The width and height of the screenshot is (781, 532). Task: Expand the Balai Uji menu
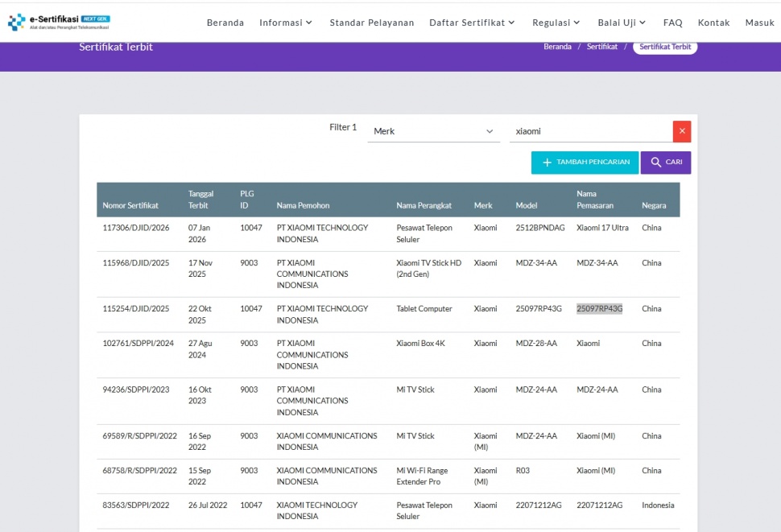pos(622,23)
